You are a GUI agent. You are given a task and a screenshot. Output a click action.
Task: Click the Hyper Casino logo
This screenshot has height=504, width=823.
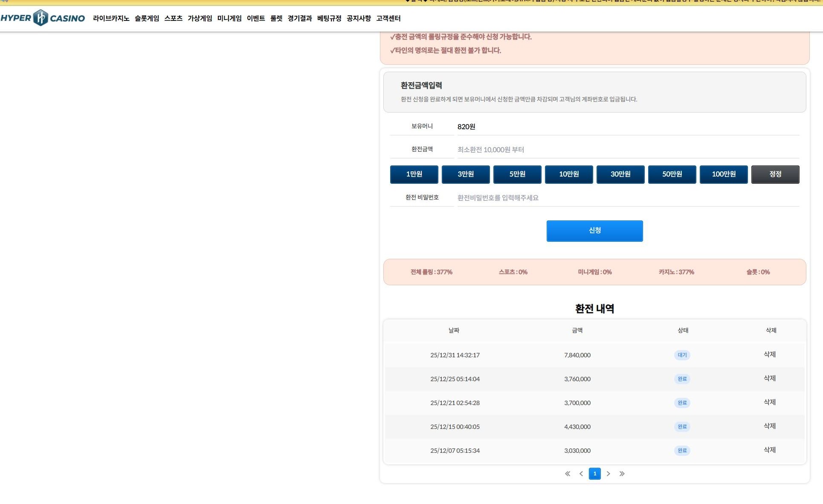coord(43,18)
